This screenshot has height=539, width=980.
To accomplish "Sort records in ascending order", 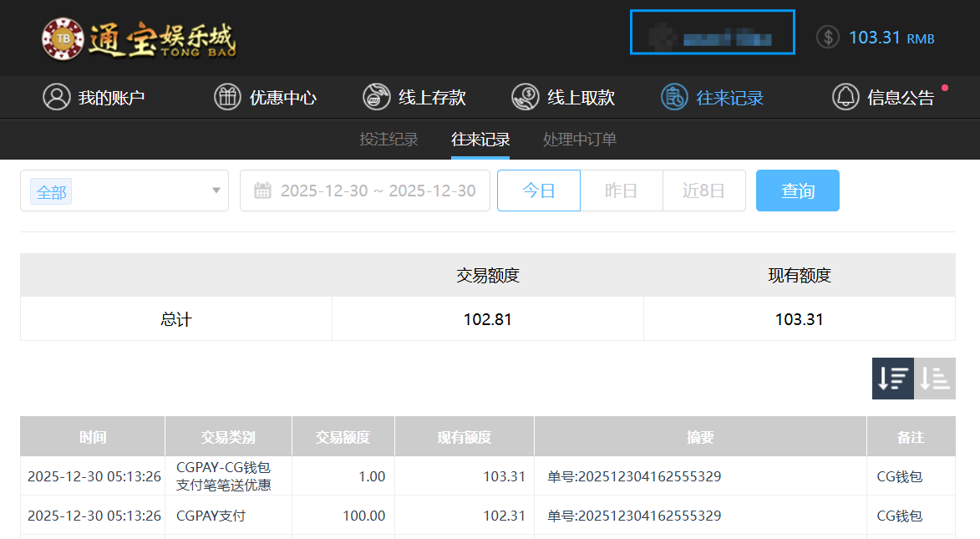I will click(935, 379).
